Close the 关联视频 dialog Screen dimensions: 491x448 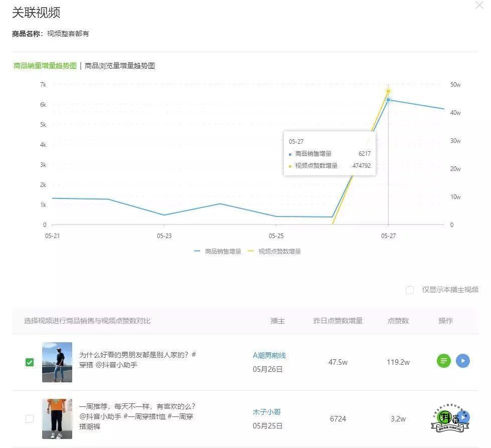click(x=479, y=6)
